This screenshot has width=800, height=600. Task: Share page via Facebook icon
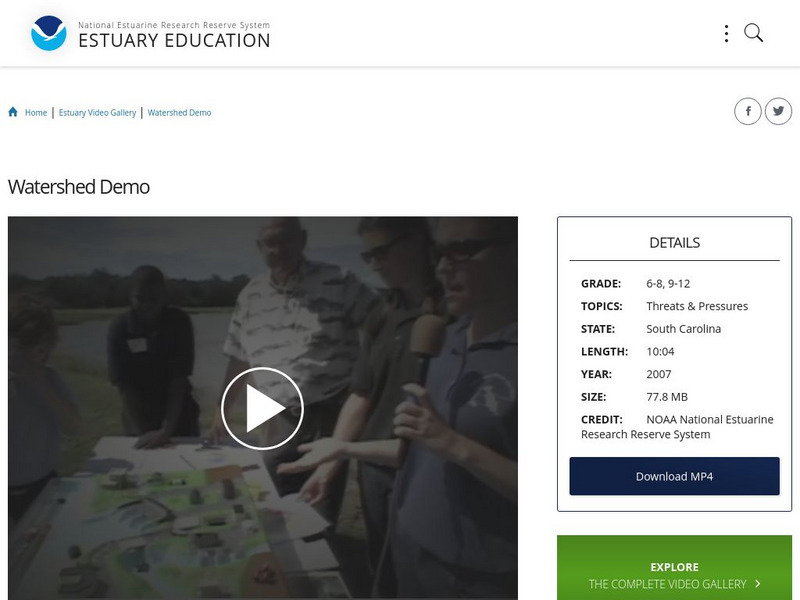[747, 111]
